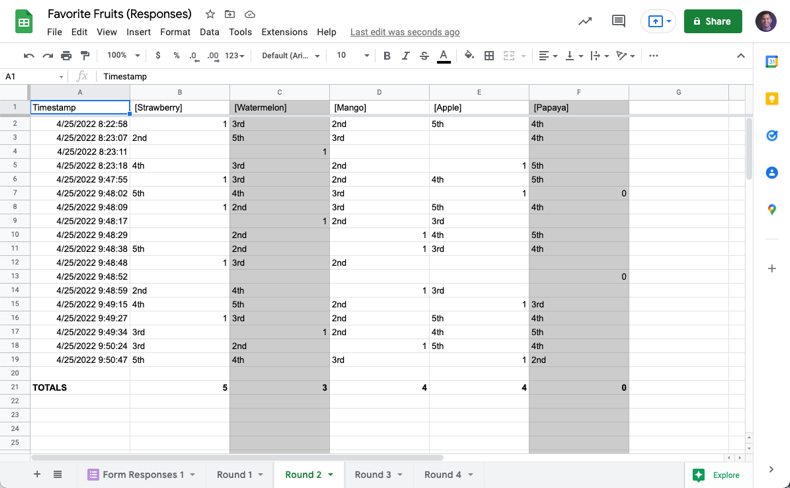Screen dimensions: 790x488
Task: Open the Extensions menu
Action: pos(284,32)
